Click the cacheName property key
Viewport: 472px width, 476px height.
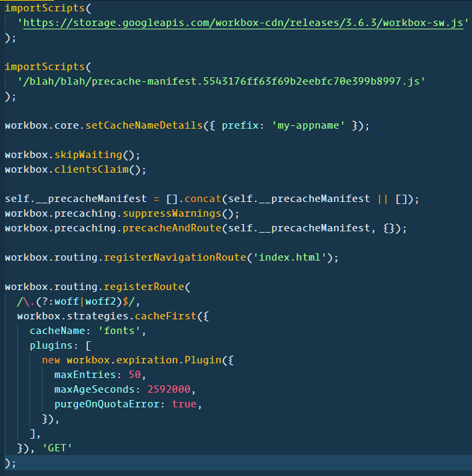[57, 331]
